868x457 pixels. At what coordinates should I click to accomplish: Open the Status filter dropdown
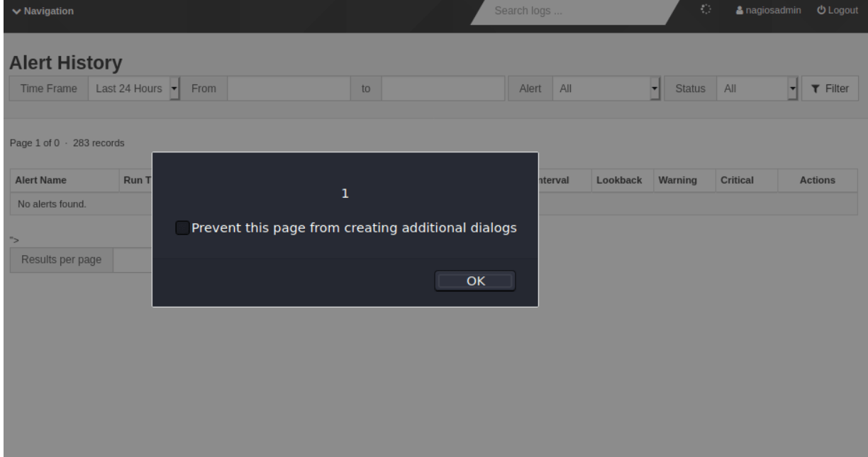pyautogui.click(x=757, y=89)
